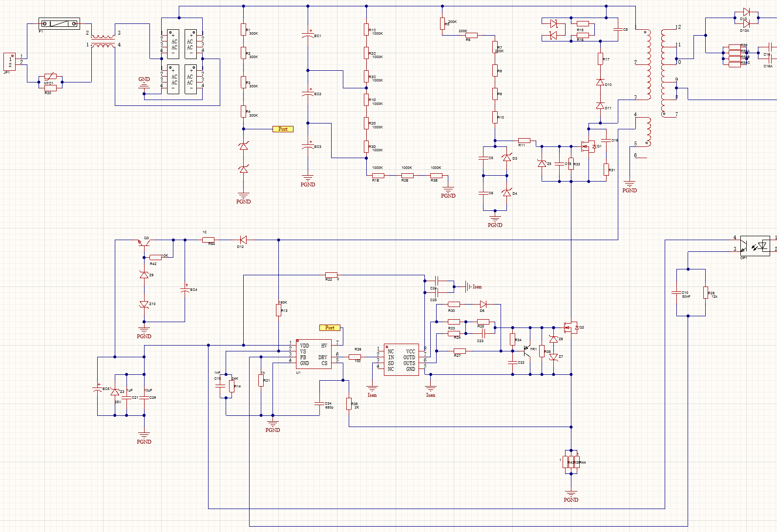Viewport: 777px width, 532px height.
Task: Select resistor R34
Action: click(512, 339)
